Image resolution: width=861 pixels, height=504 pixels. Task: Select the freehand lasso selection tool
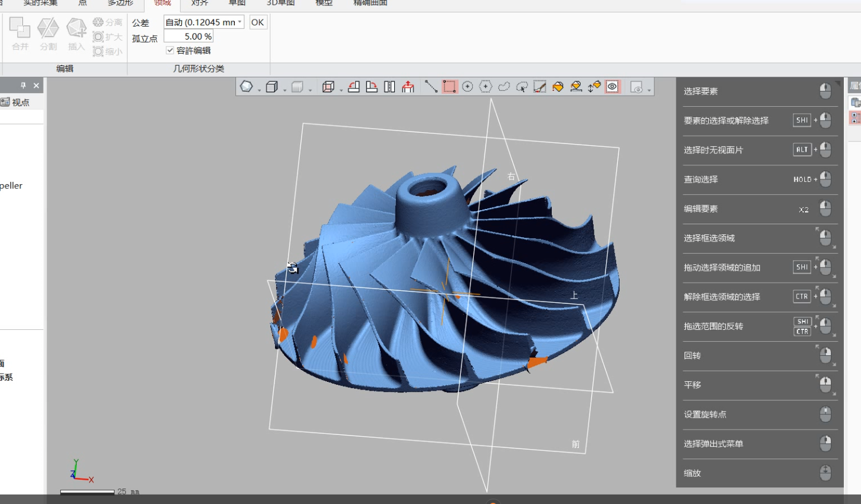pyautogui.click(x=504, y=87)
